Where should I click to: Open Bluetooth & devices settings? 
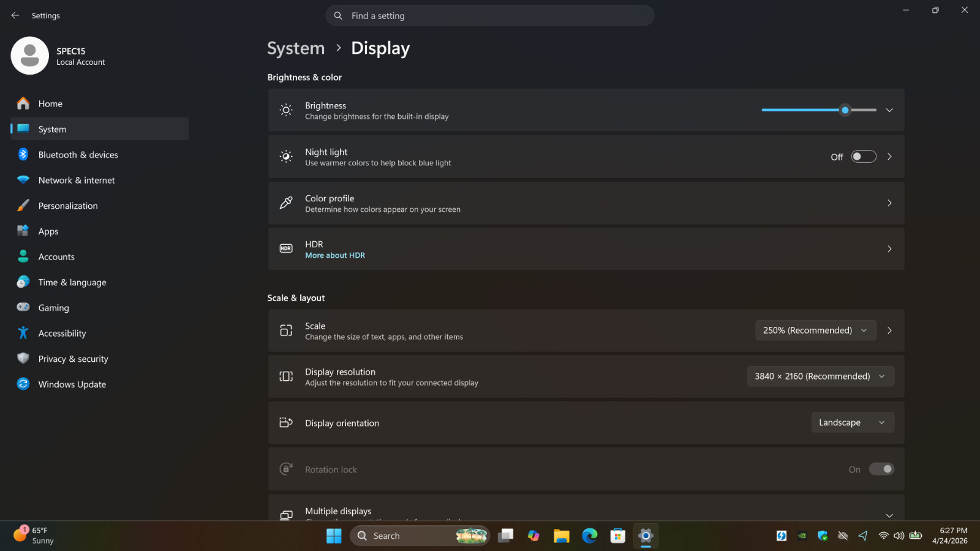(99, 155)
